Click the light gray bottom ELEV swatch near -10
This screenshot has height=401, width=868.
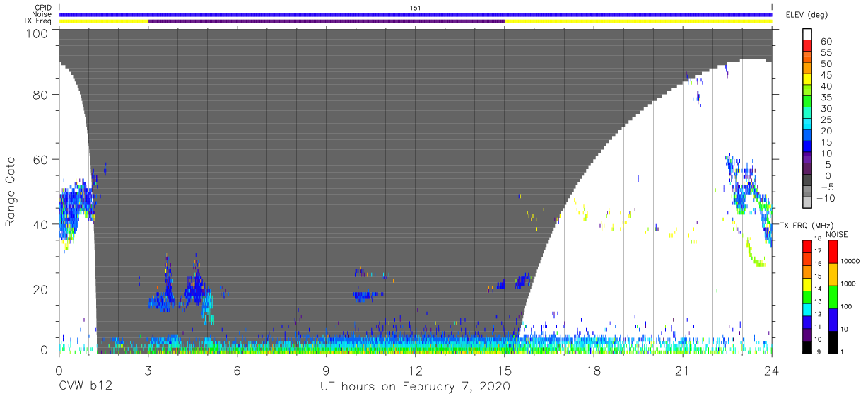(x=808, y=203)
